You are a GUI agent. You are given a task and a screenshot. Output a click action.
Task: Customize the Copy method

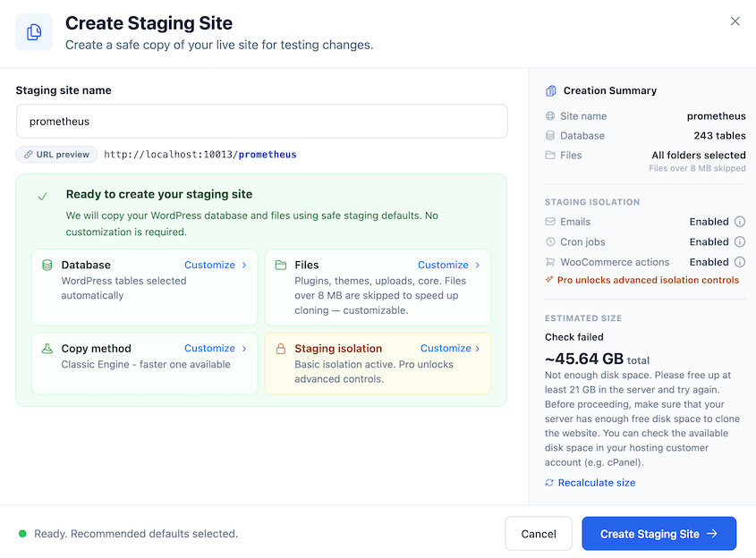(209, 349)
